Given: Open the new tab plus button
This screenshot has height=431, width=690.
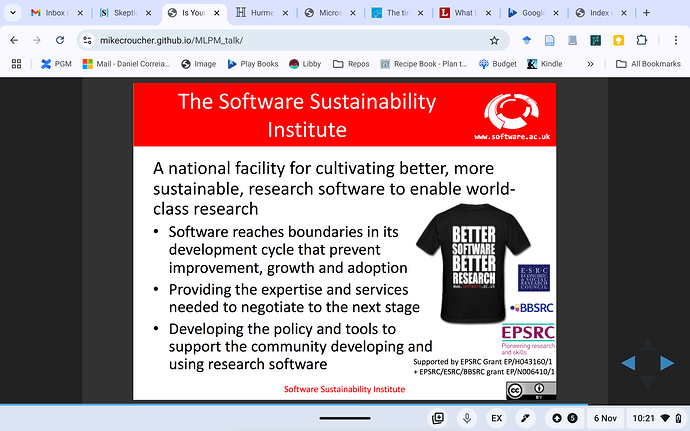Looking at the screenshot, I should [648, 13].
